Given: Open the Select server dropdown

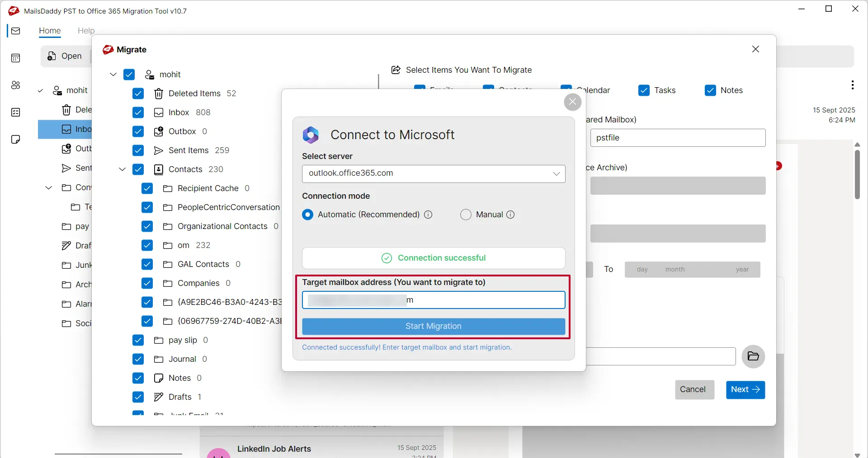Looking at the screenshot, I should click(x=434, y=174).
